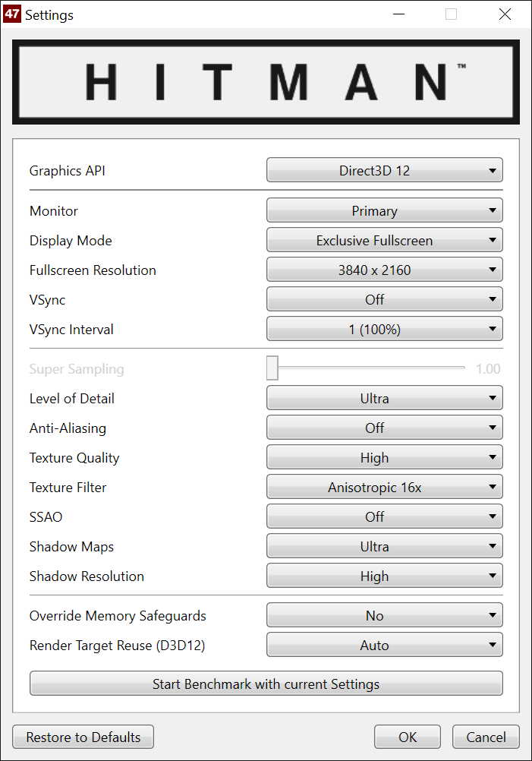Click Restore to Defaults button
532x761 pixels.
tap(83, 737)
